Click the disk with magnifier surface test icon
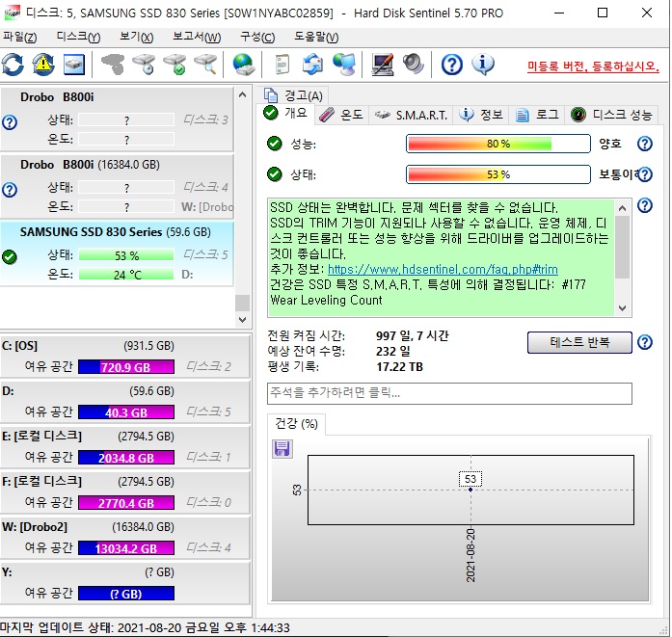Screen dimensions: 672x637 (205, 65)
